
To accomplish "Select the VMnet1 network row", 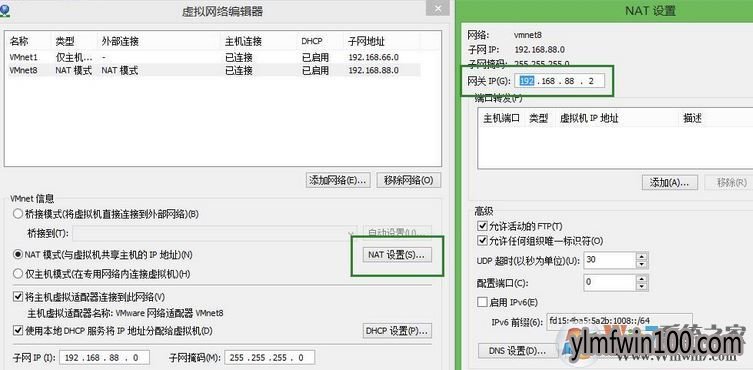I will pyautogui.click(x=214, y=57).
